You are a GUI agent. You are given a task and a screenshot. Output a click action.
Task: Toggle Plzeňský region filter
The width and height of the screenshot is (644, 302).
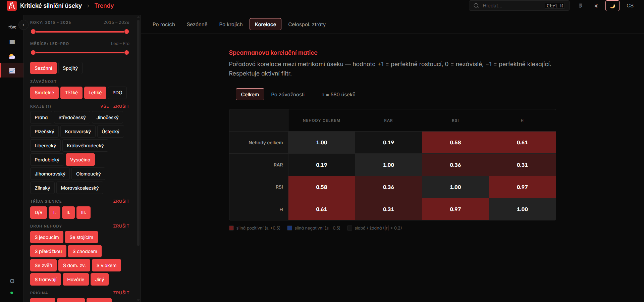[x=44, y=132]
